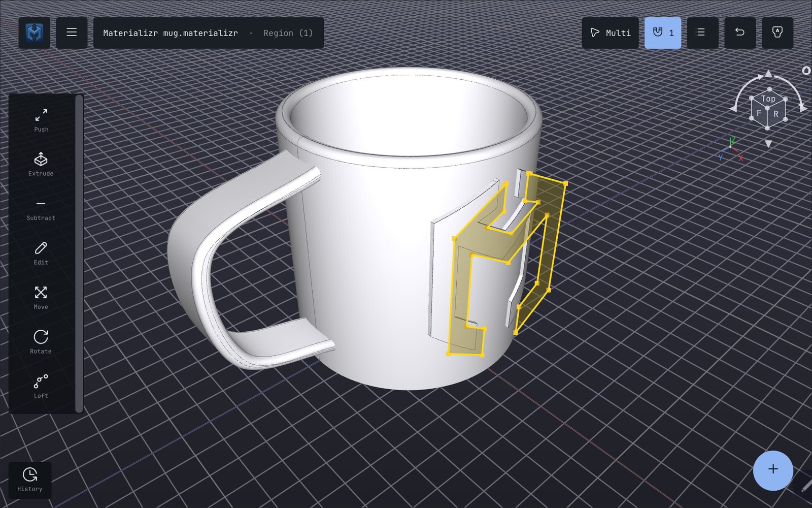The image size is (812, 508).
Task: Open the hamburger main menu
Action: [x=72, y=33]
